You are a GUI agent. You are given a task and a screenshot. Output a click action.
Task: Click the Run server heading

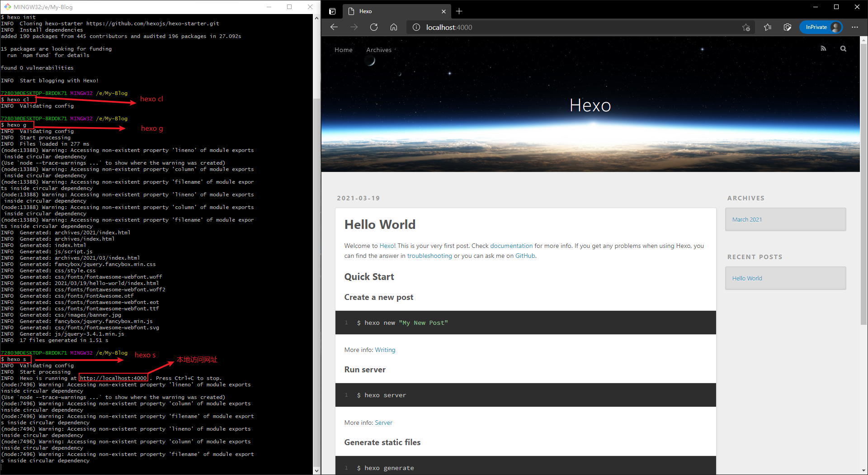(x=365, y=370)
